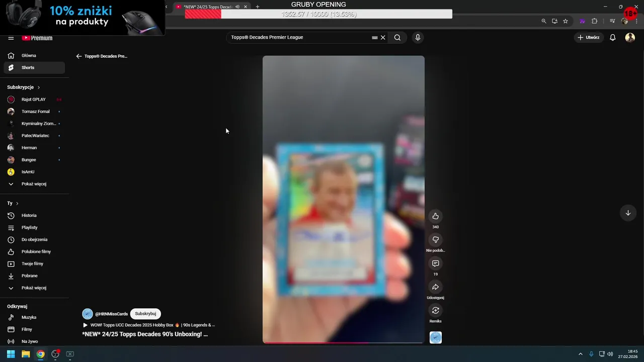This screenshot has height=362, width=644.
Task: Like the Short with thumbs up
Action: pos(436,216)
